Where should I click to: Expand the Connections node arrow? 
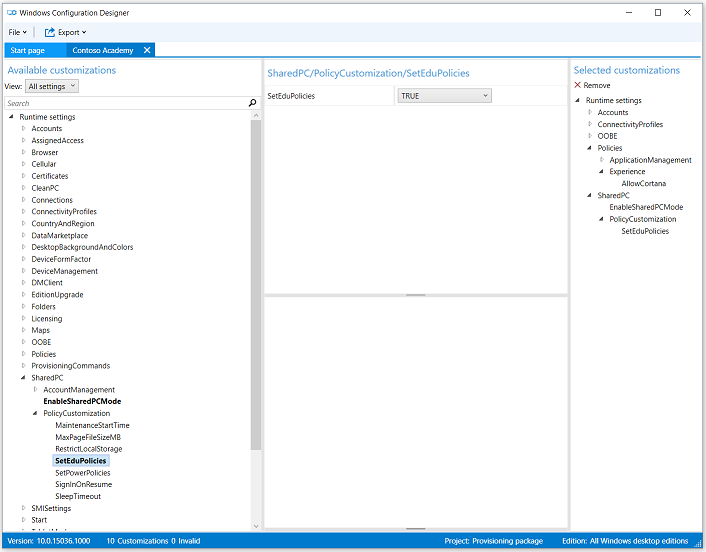coord(23,200)
